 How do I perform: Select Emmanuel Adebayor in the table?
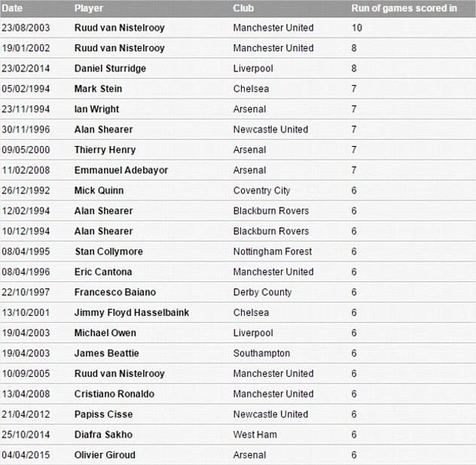tap(121, 170)
